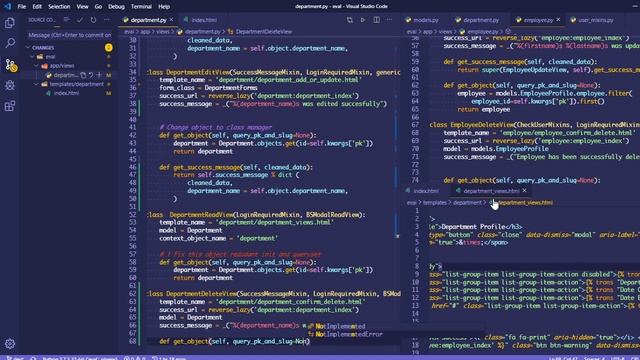
Task: Close the department.py tab in left editor
Action: [x=171, y=20]
